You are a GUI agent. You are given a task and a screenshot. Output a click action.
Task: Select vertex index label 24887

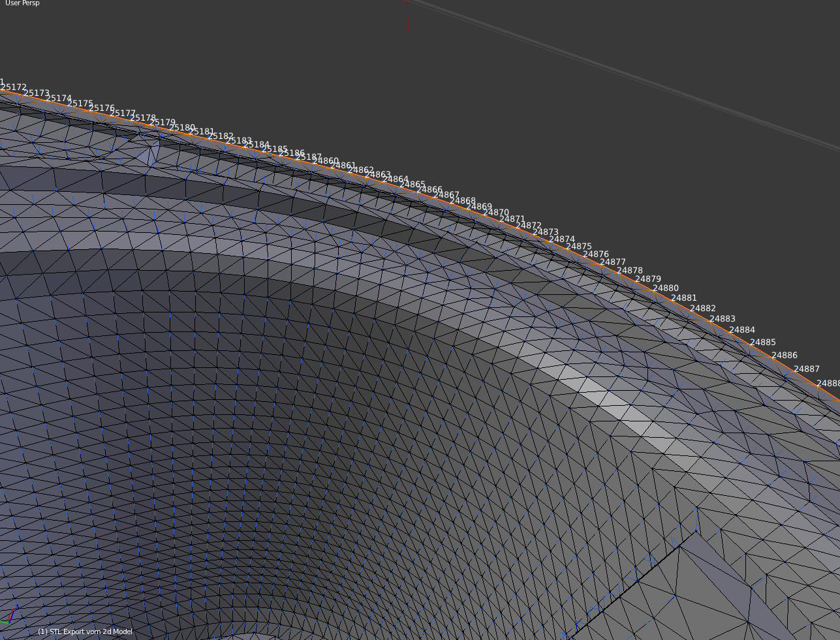[x=806, y=369]
